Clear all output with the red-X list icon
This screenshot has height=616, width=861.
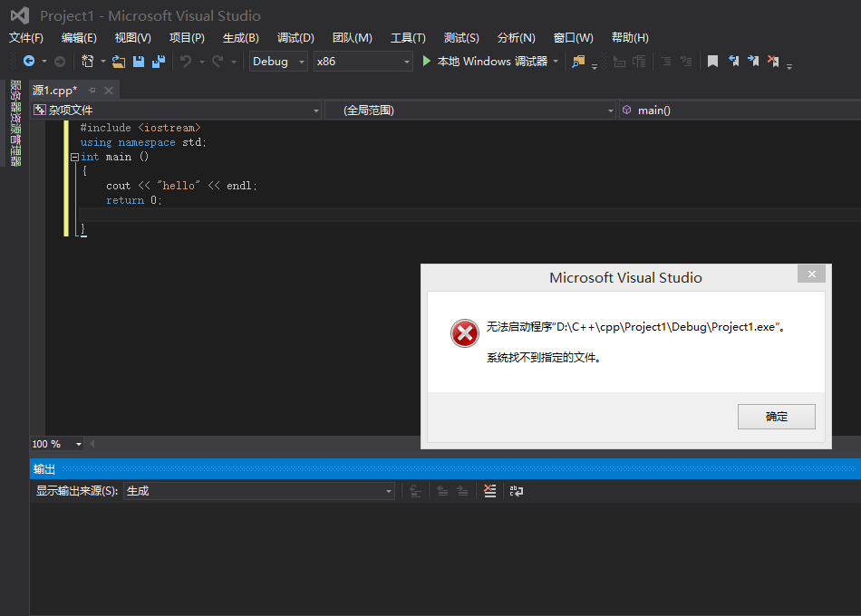point(489,491)
